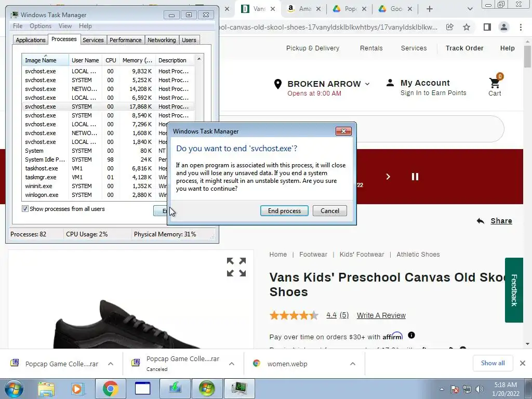532x399 pixels.
Task: Sort processes by User Name column
Action: pos(86,60)
